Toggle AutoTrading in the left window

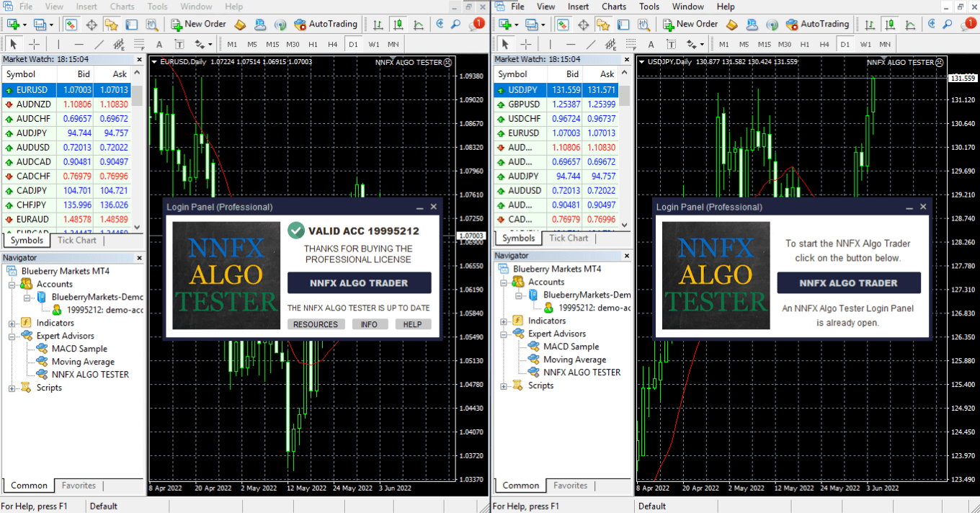[325, 24]
